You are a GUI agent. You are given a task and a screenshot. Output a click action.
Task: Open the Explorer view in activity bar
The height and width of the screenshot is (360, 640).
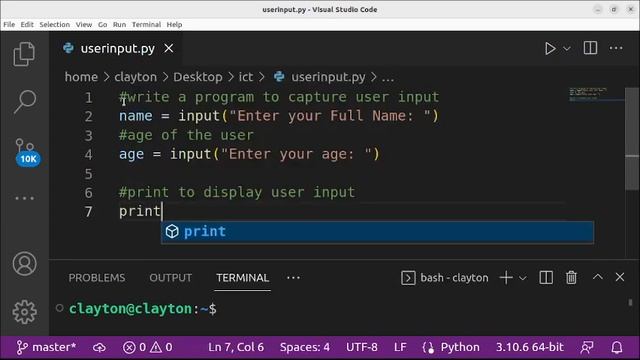[x=24, y=54]
